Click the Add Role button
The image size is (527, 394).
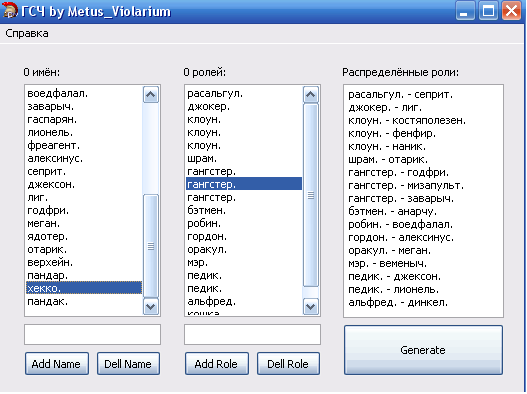click(217, 364)
